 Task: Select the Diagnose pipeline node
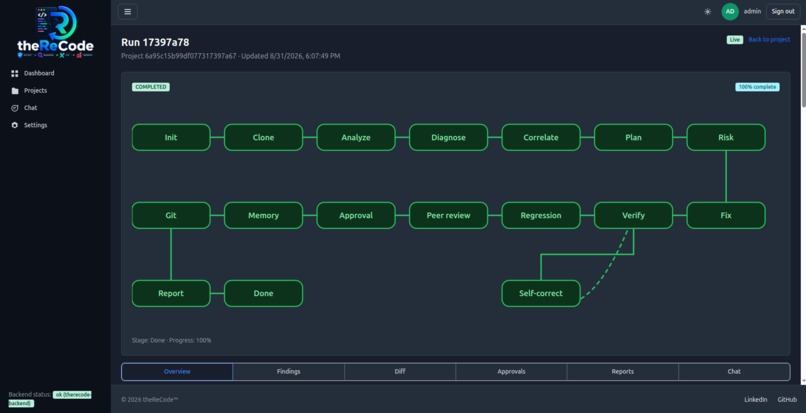448,137
